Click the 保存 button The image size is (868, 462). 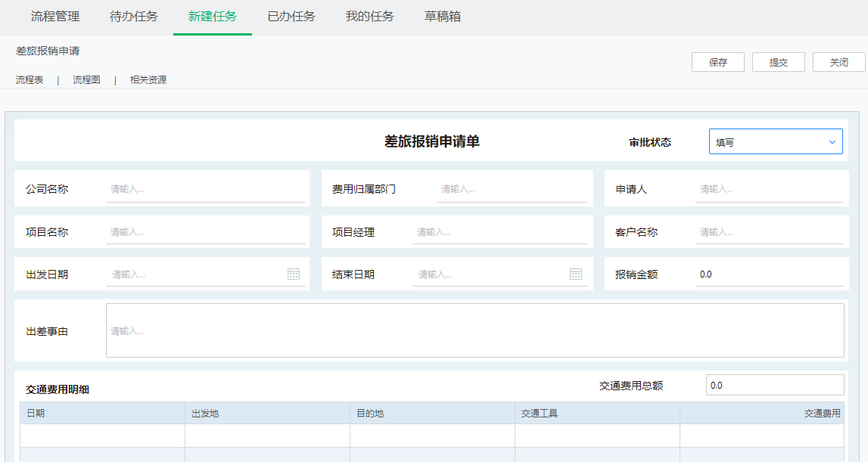pos(717,63)
